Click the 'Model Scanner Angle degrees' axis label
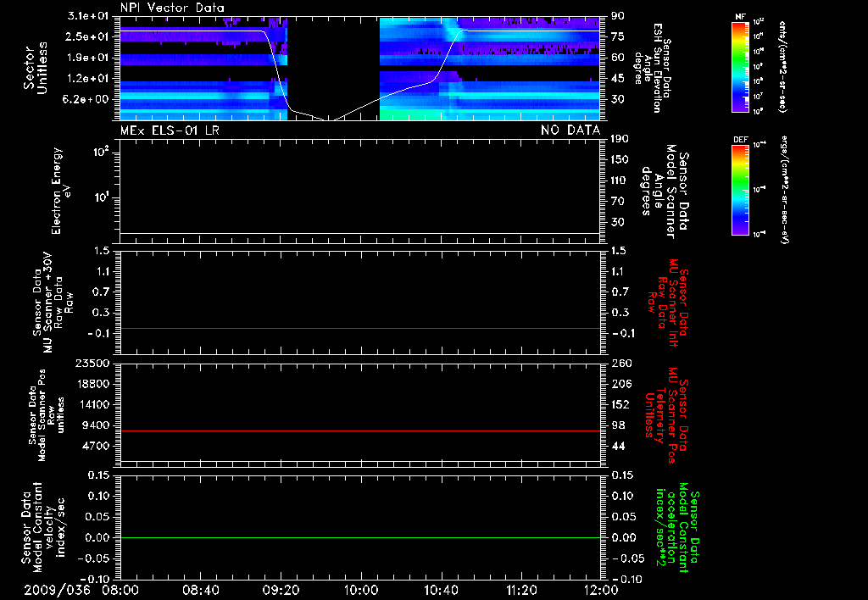Viewport: 868px width, 600px height. [x=665, y=191]
